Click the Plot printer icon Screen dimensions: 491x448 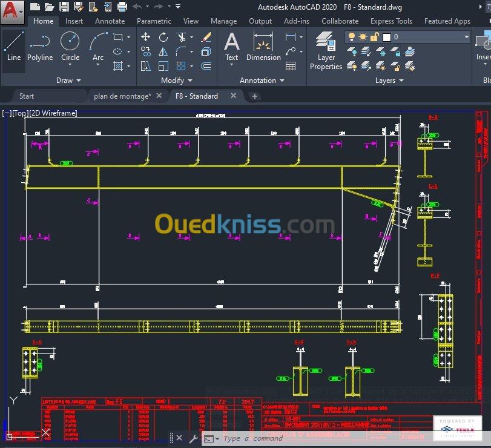(x=122, y=7)
